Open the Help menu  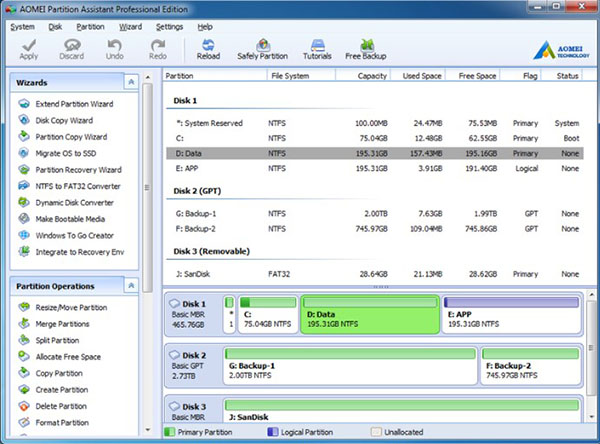click(205, 27)
